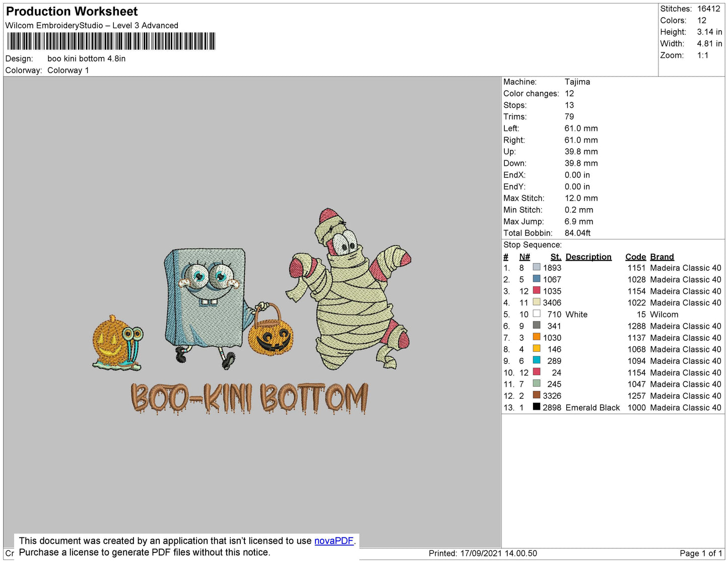Choose the orange swatch for code 1137
The width and height of the screenshot is (728, 563).
click(537, 337)
